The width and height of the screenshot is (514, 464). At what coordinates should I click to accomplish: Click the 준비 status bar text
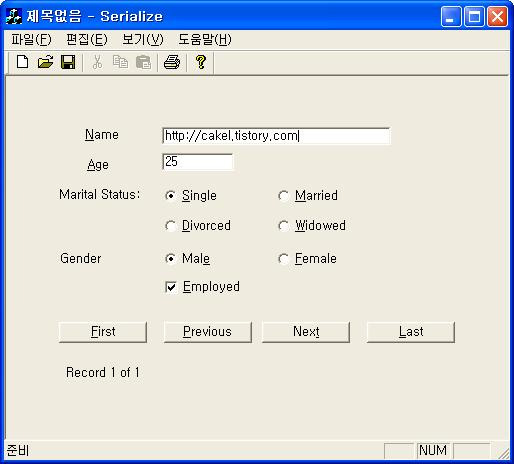tap(18, 450)
